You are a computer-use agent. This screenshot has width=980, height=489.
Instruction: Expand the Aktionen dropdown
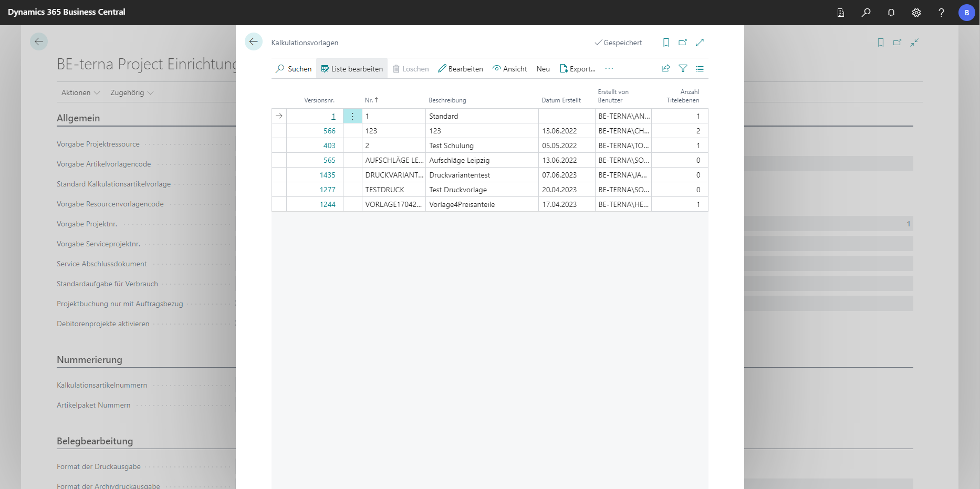tap(79, 92)
